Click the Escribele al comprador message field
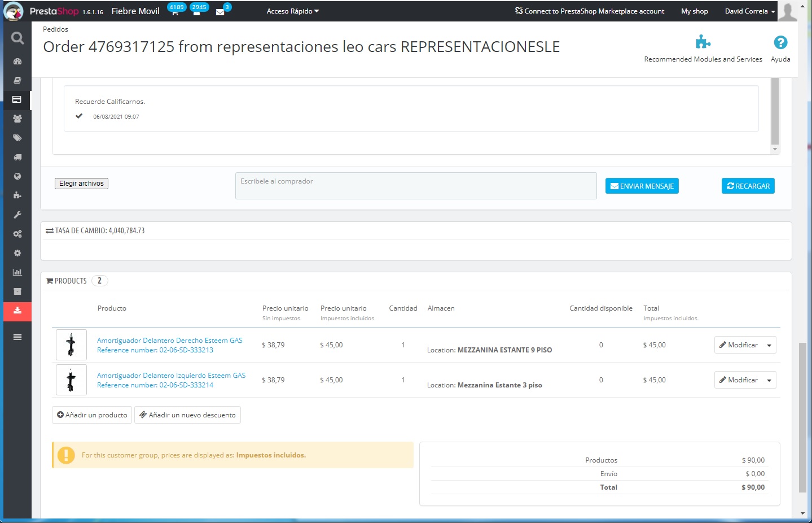The image size is (812, 523). [x=415, y=186]
